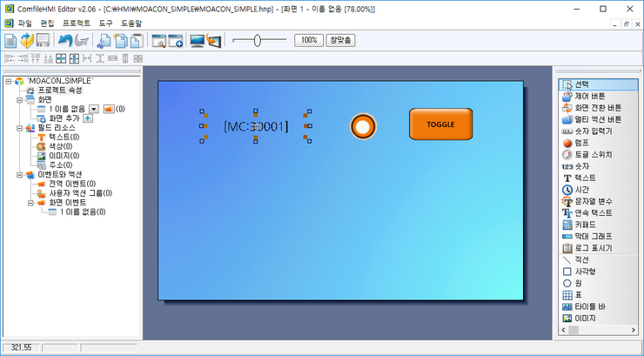Open the 프로젝트 menu
This screenshot has height=356, width=644.
tap(77, 23)
